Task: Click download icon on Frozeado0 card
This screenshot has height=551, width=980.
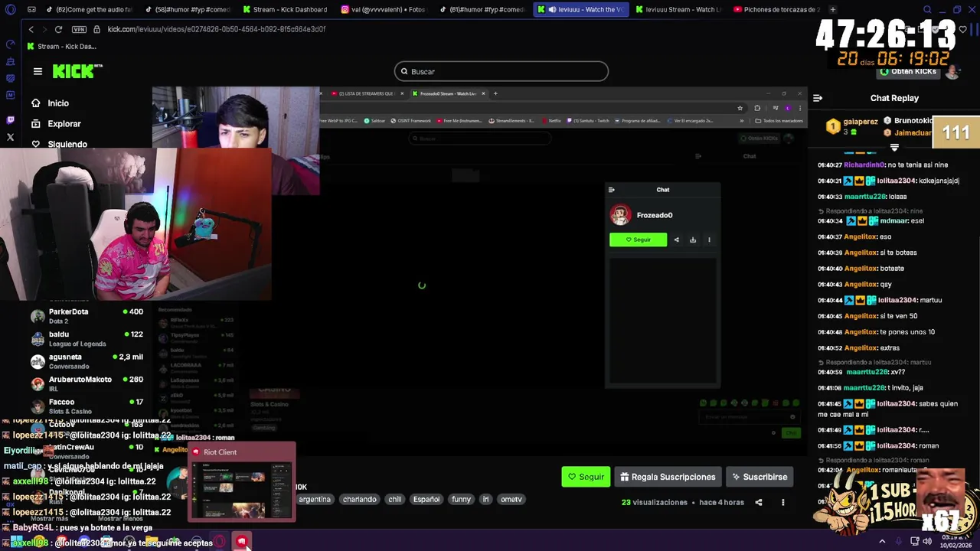Action: [x=693, y=240]
